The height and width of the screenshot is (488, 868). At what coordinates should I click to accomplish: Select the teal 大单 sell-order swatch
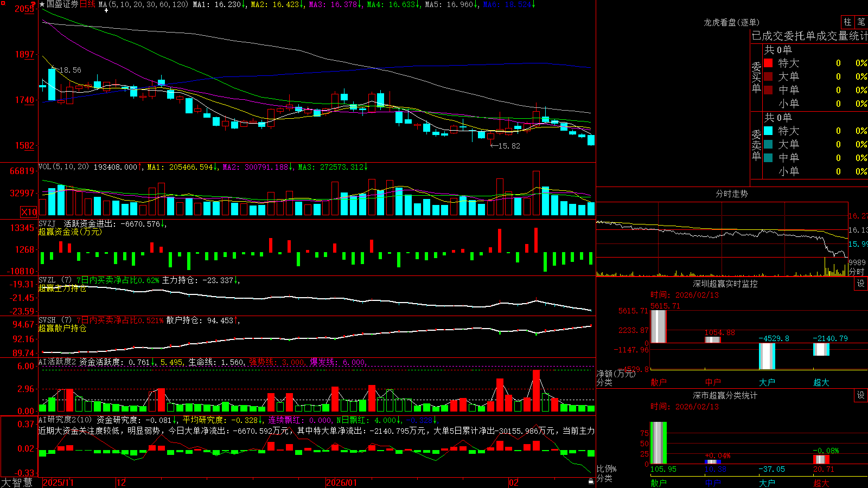tap(768, 144)
